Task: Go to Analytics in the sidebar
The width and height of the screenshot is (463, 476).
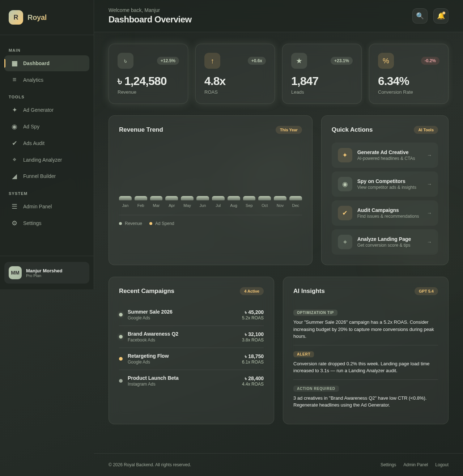Action: pyautogui.click(x=47, y=80)
